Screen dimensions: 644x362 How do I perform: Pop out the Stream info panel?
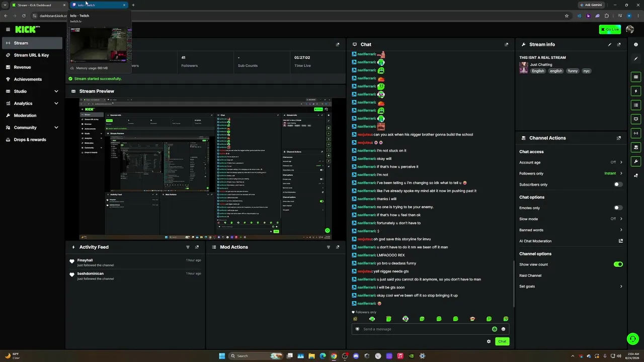pyautogui.click(x=619, y=44)
